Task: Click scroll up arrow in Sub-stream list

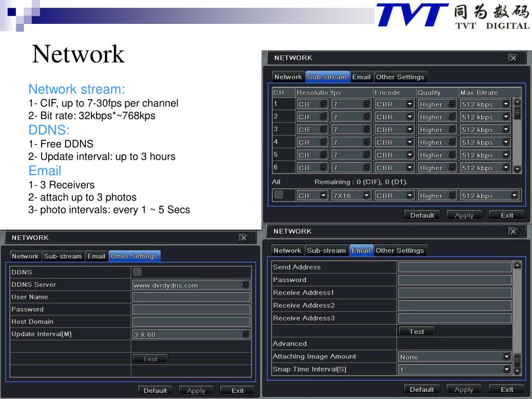Action: [x=517, y=101]
